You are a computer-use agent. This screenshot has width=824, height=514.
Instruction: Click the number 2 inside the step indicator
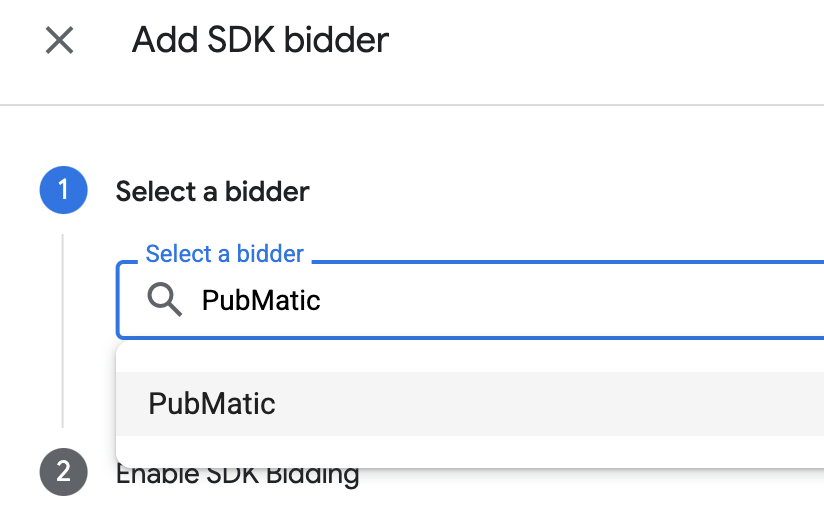pyautogui.click(x=63, y=471)
